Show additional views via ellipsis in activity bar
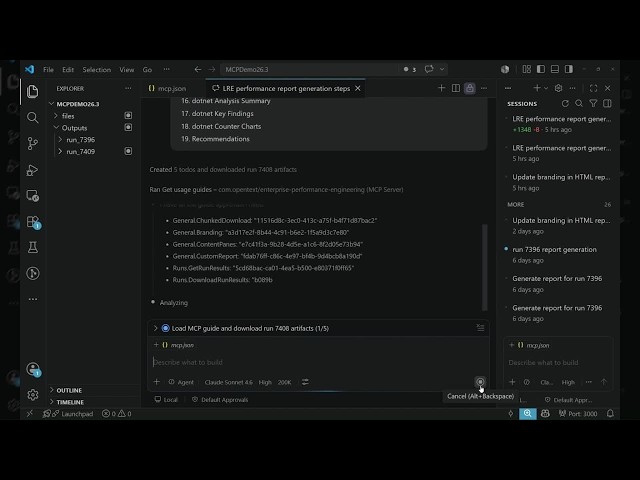This screenshot has height=480, width=640. (33, 299)
